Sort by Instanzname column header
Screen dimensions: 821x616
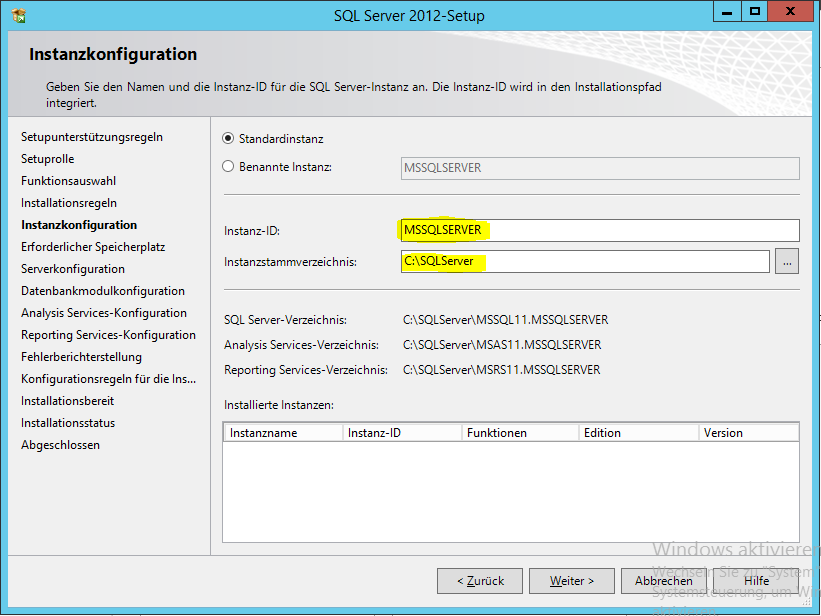[x=283, y=433]
